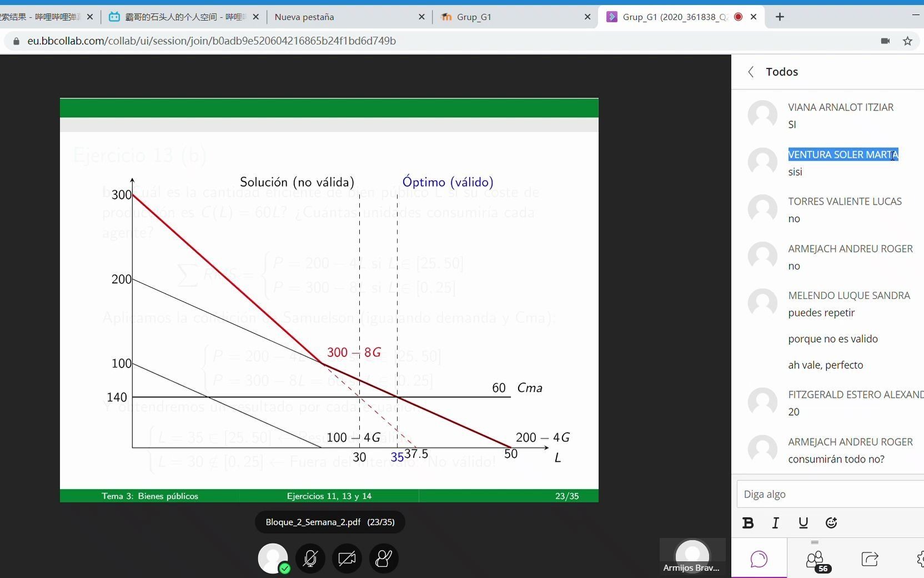This screenshot has height=578, width=924.
Task: Click the message 'consumirán todo no?'
Action: point(836,459)
